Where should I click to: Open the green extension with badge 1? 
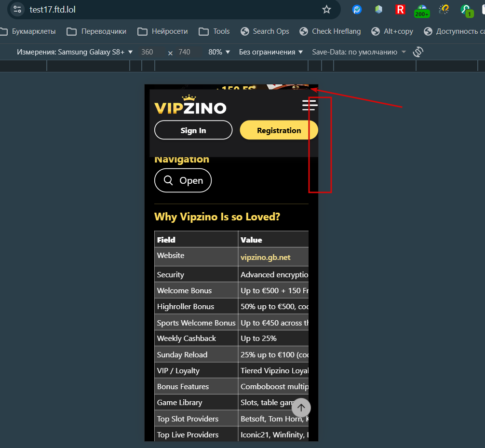tap(467, 11)
